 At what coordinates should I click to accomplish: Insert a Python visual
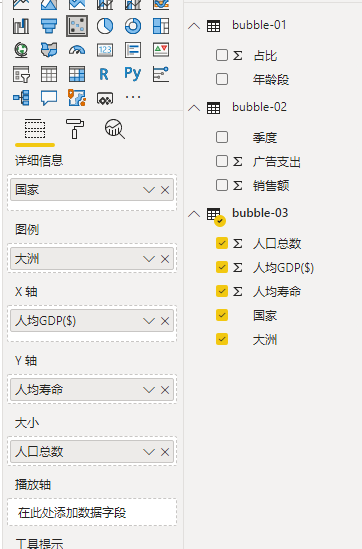133,74
